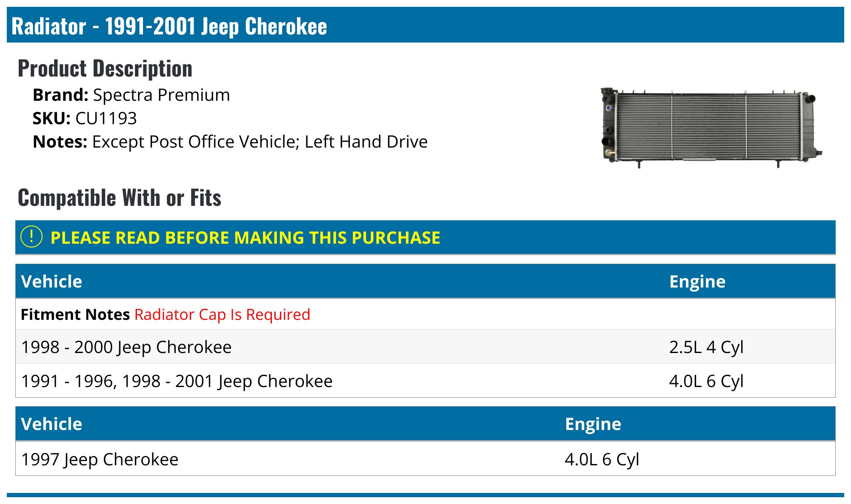Select the Spectra Premium brand text
The height and width of the screenshot is (504, 851).
(x=162, y=95)
